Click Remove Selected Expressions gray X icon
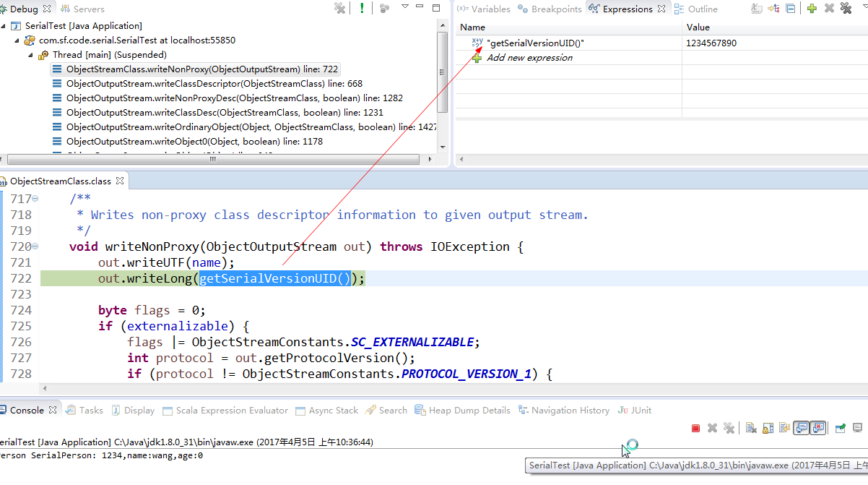Viewport: 868px width, 485px height. point(829,9)
